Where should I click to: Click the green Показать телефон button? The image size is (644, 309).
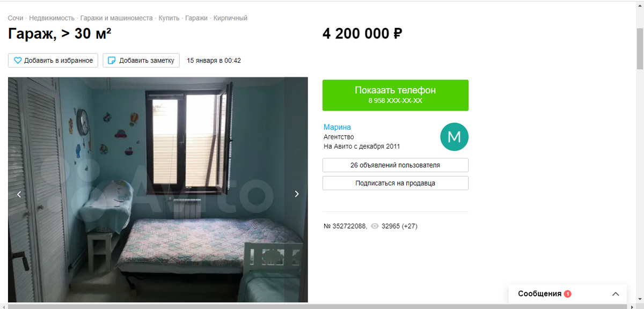396,95
